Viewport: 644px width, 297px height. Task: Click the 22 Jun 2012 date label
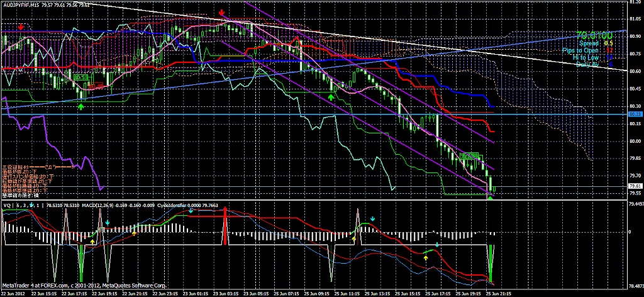[x=11, y=294]
